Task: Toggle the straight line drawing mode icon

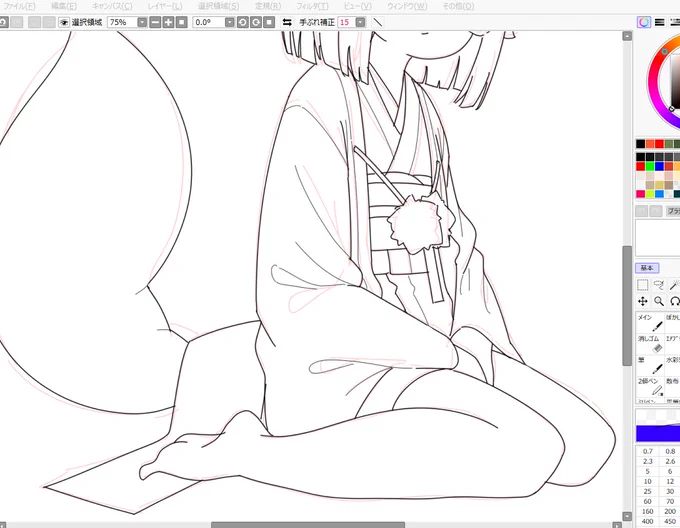Action: (378, 22)
